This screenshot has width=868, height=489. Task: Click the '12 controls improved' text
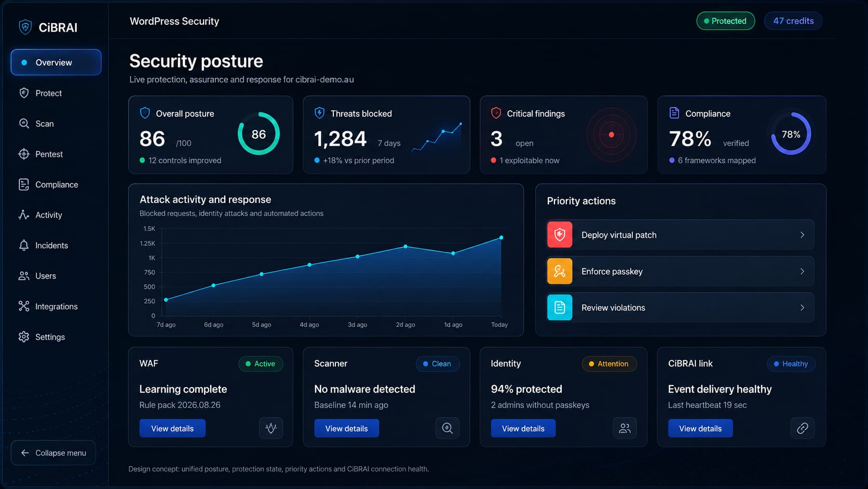[185, 161]
